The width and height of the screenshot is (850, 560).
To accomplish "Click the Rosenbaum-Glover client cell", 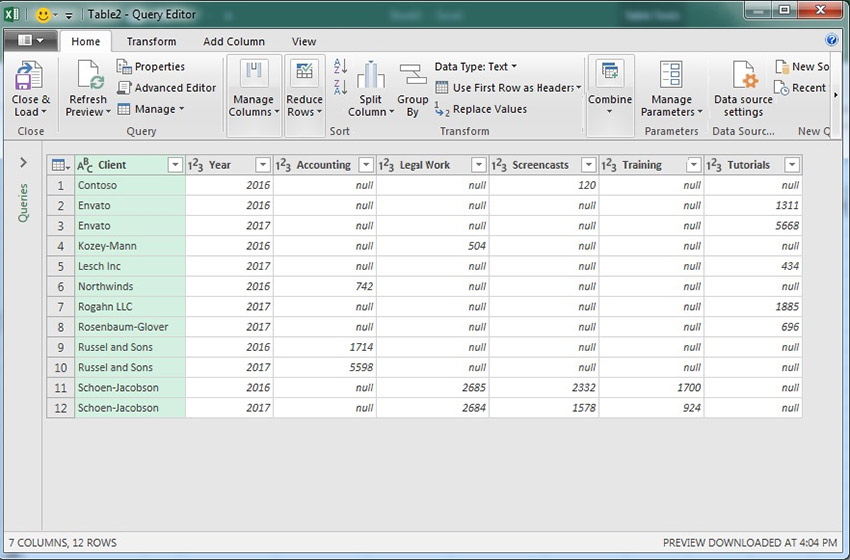I will (x=130, y=327).
